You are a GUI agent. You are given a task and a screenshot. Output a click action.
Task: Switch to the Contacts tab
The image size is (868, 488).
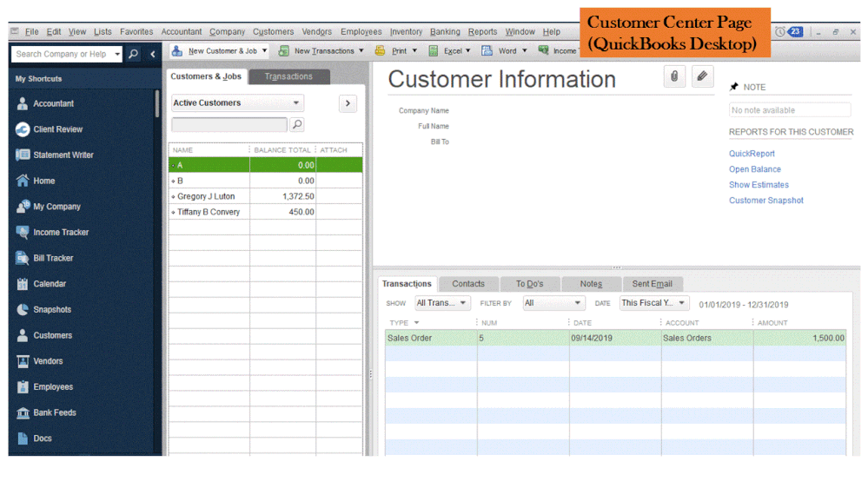click(x=468, y=284)
